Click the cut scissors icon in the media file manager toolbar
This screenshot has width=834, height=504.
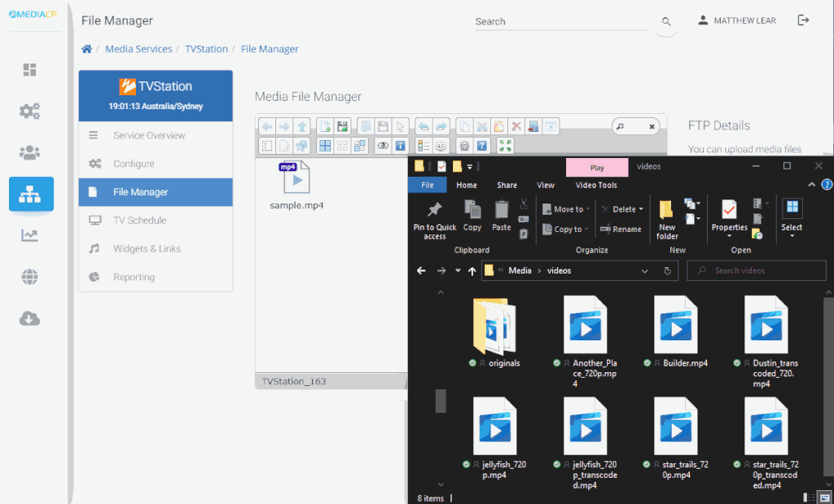[482, 126]
